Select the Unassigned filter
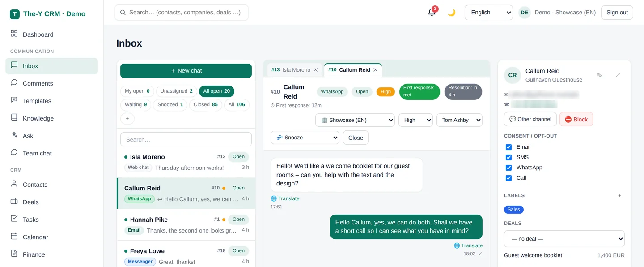 coord(177,91)
